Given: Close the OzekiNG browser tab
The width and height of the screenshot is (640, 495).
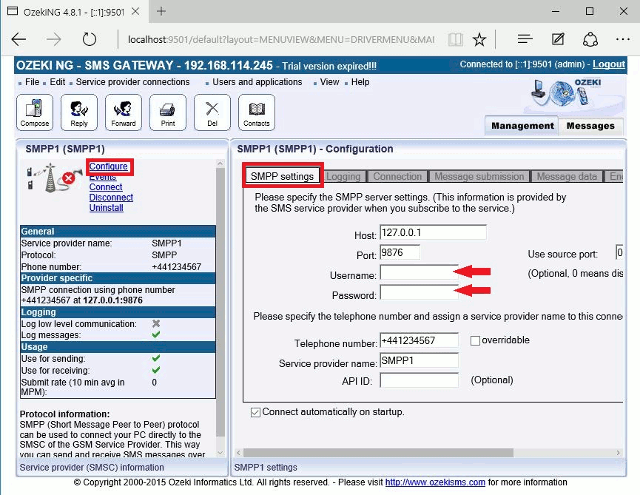Looking at the screenshot, I should (136, 11).
